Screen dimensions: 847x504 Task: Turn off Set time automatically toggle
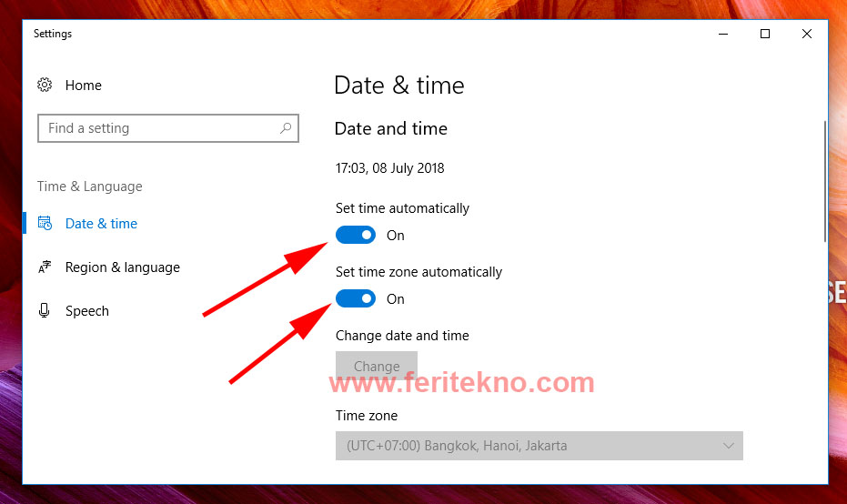(x=356, y=235)
